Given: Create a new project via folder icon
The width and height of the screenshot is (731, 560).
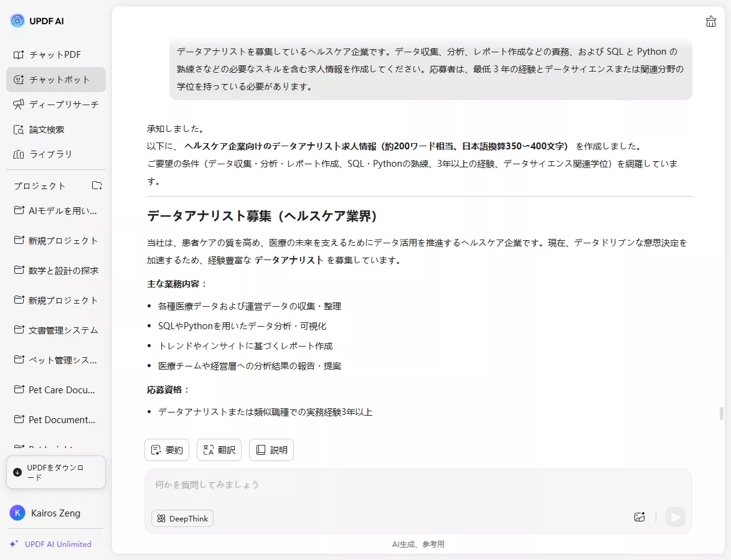Looking at the screenshot, I should [x=97, y=185].
